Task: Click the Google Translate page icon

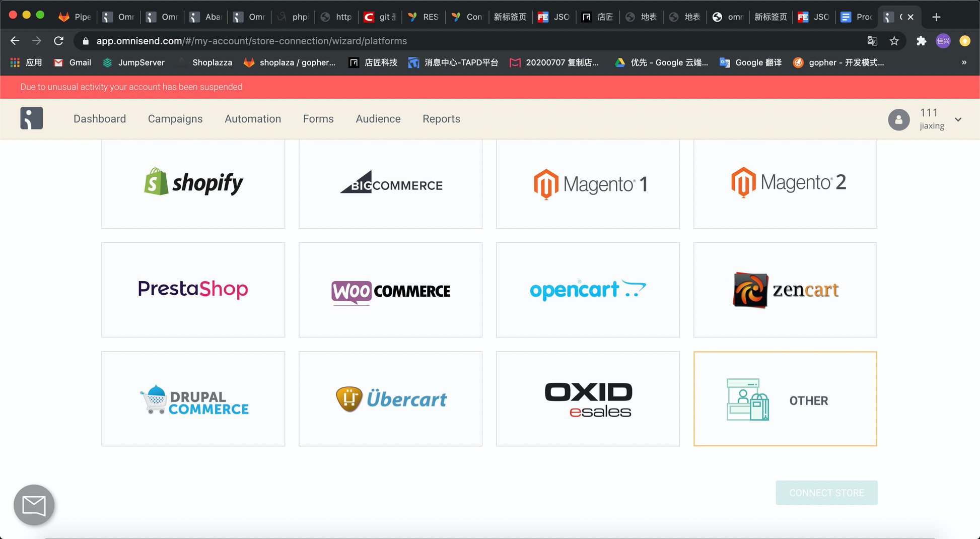Action: (872, 41)
